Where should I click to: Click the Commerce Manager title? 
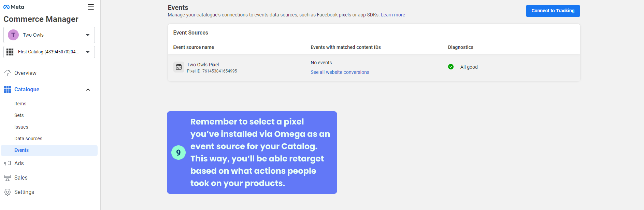click(x=41, y=19)
